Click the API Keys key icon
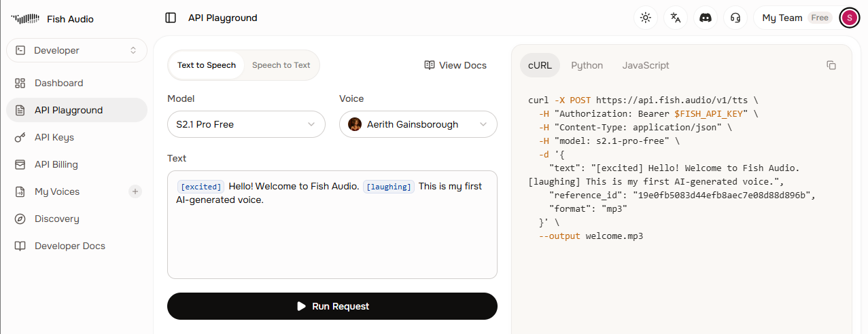The image size is (868, 334). tap(20, 137)
